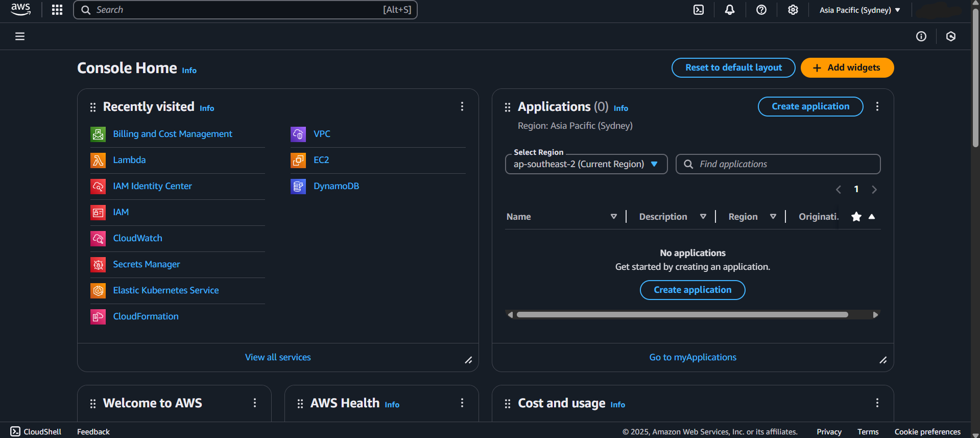Open the Go to myApplications link

point(693,357)
